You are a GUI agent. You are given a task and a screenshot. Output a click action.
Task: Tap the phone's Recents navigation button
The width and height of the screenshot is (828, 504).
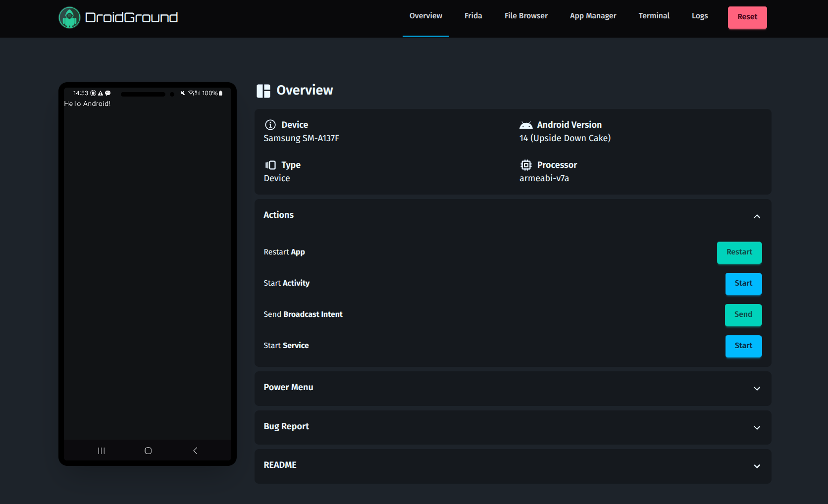(x=102, y=451)
